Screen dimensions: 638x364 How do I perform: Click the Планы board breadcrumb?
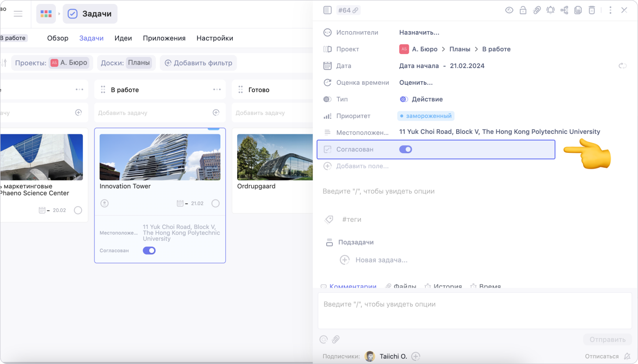click(460, 49)
